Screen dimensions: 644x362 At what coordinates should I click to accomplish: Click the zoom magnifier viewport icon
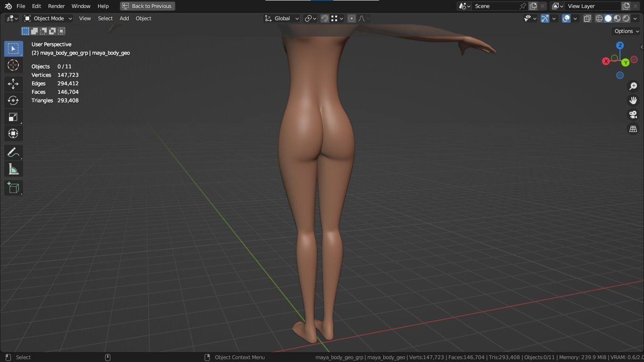633,86
